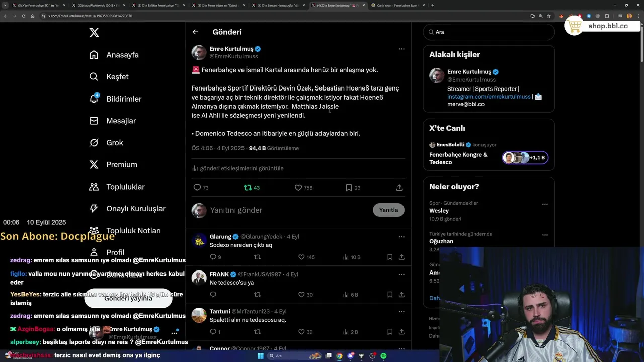Go to Anasayfa in the sidebar
The height and width of the screenshot is (362, 644).
click(x=122, y=55)
